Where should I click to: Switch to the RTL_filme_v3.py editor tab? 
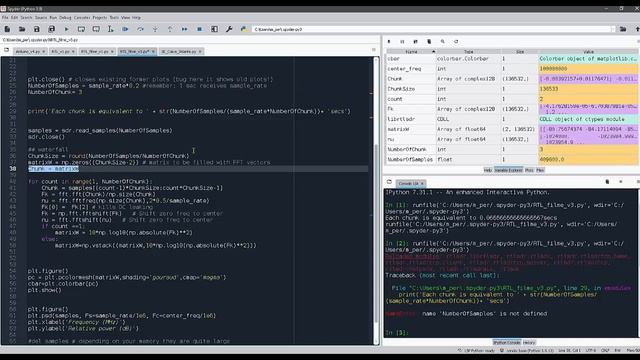tap(137, 51)
